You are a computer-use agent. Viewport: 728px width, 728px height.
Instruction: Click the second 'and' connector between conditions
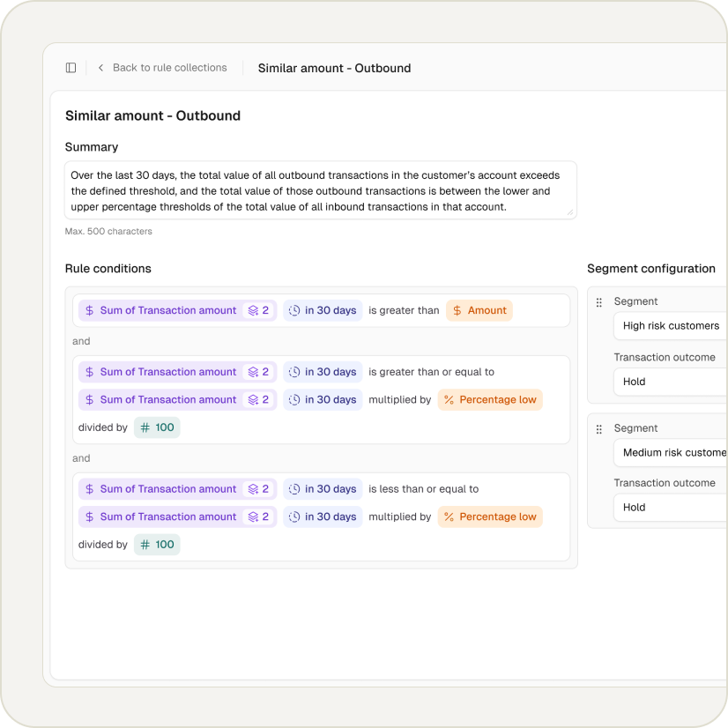click(x=81, y=458)
